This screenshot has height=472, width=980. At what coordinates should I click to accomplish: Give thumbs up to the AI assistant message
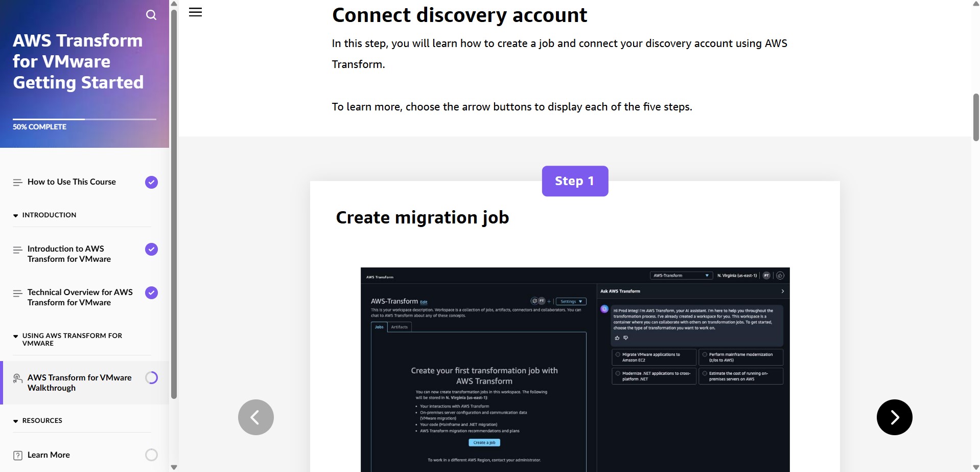618,338
